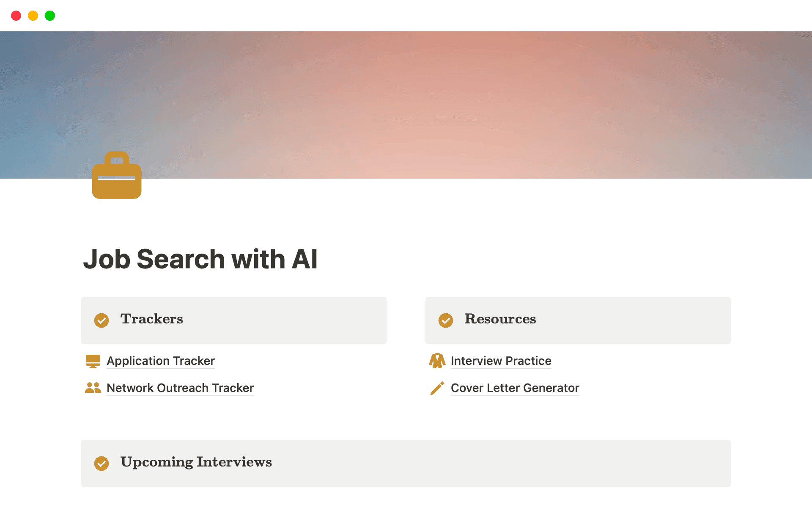Click the checkmark icon in Upcoming Interviews callout

pyautogui.click(x=101, y=463)
